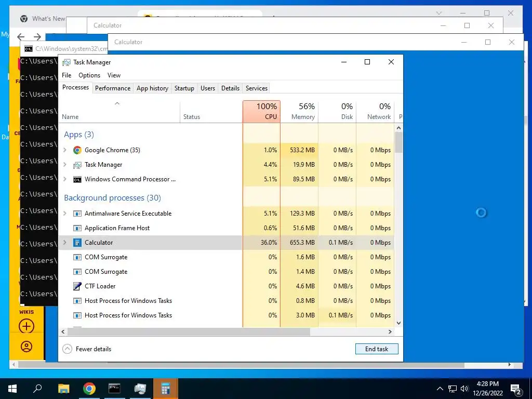Switch to Command Prompt in the taskbar
This screenshot has width=532, height=399.
coord(114,389)
